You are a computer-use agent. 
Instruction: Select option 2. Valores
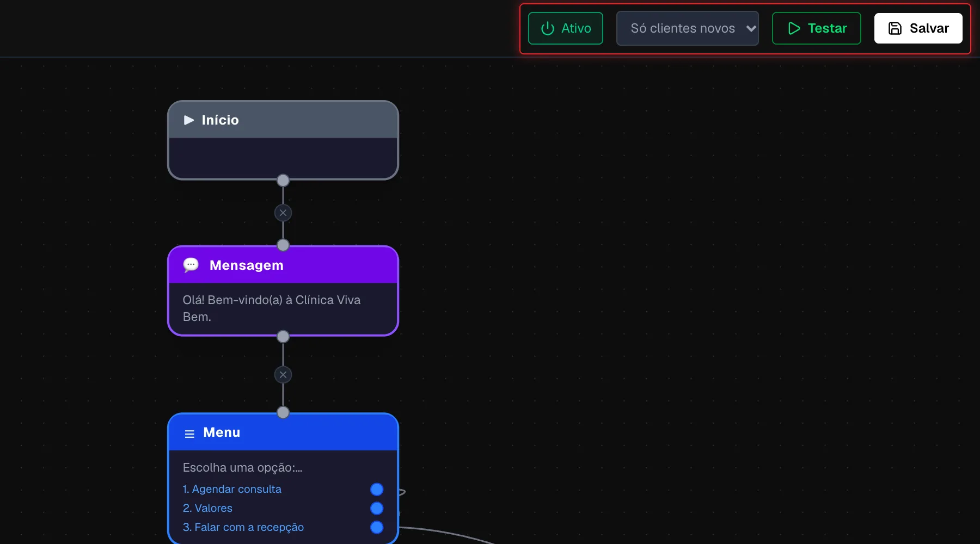point(207,508)
